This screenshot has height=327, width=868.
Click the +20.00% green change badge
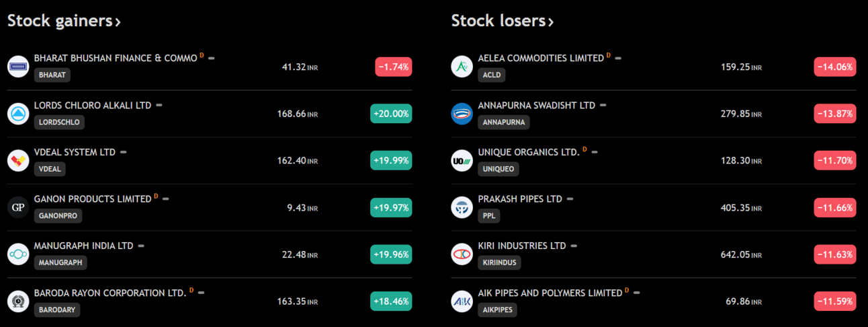pos(391,114)
